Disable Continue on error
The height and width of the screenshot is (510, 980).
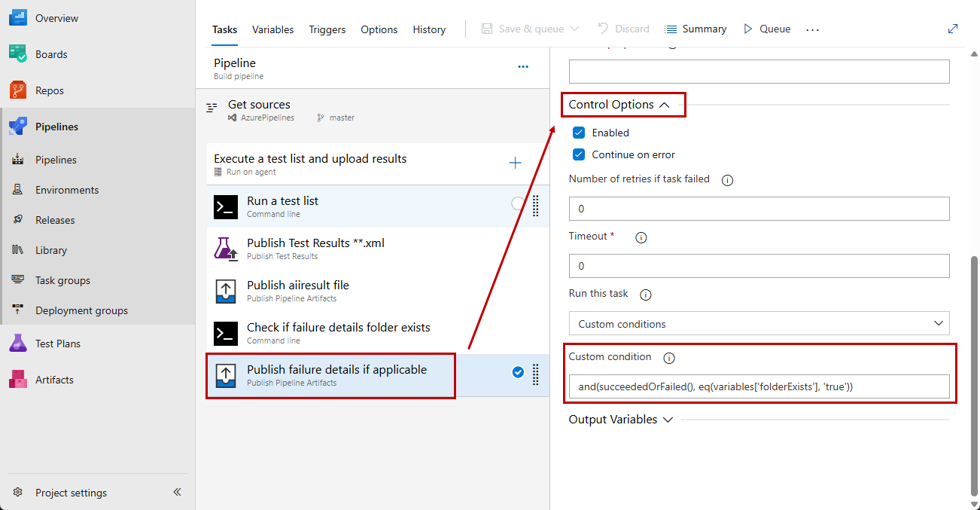tap(578, 154)
